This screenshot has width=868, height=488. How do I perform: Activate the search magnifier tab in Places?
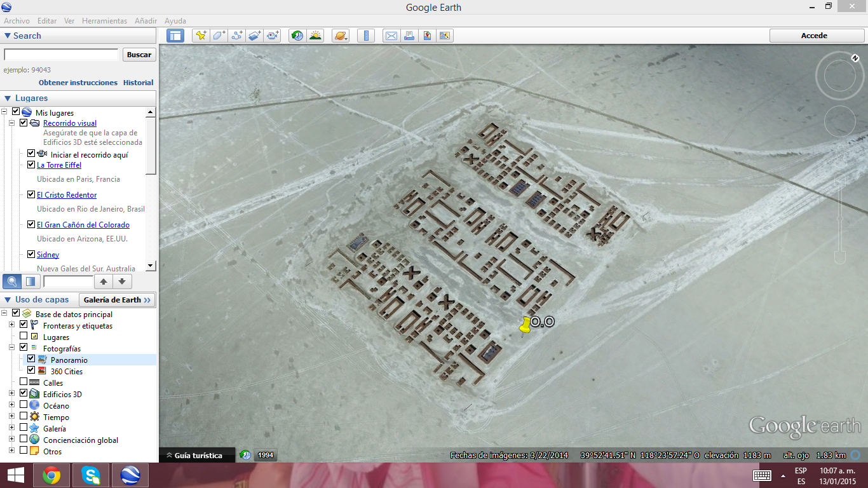(x=11, y=281)
